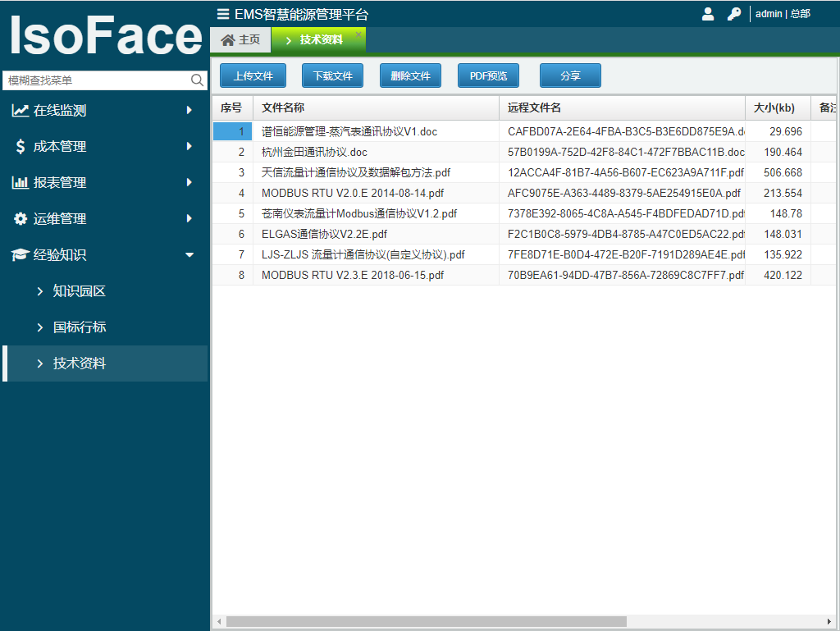This screenshot has height=631, width=840.
Task: Collapse the 经验知识 menu arrow
Action: pyautogui.click(x=189, y=255)
